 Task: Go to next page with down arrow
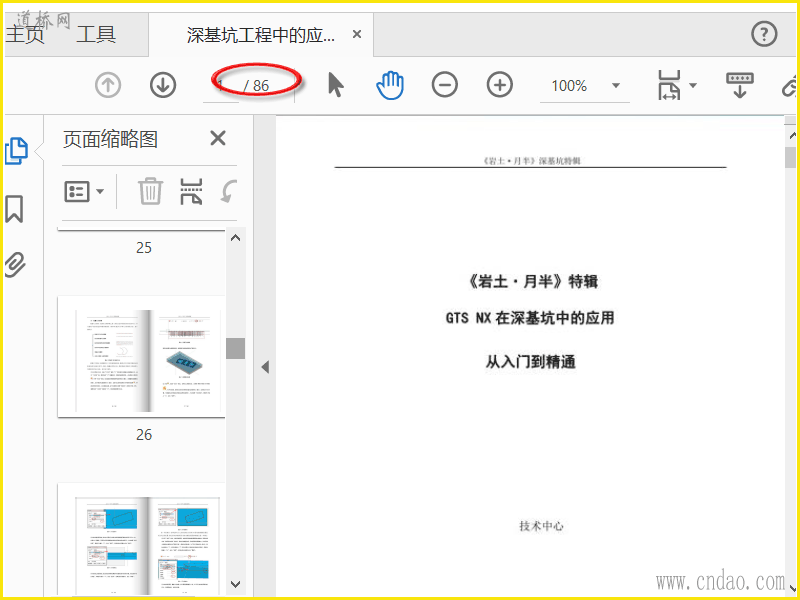[163, 85]
